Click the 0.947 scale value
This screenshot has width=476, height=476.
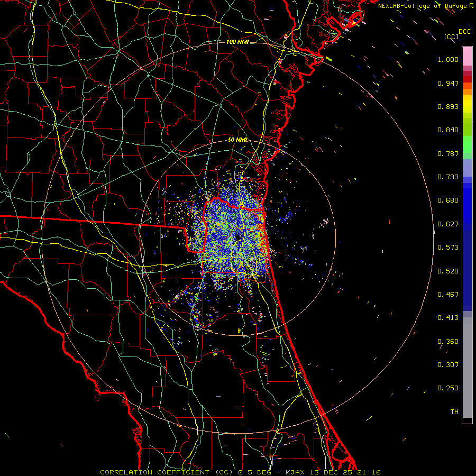448,83
